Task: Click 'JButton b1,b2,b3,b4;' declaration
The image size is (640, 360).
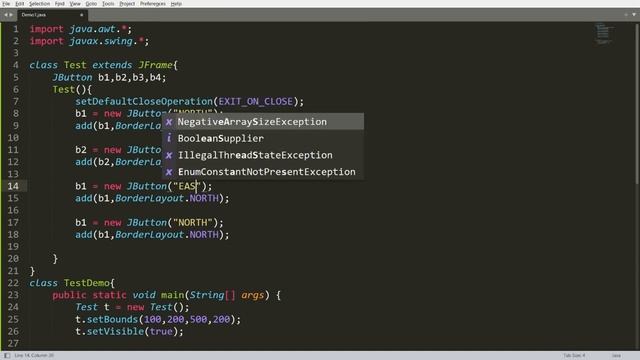Action: (x=109, y=77)
